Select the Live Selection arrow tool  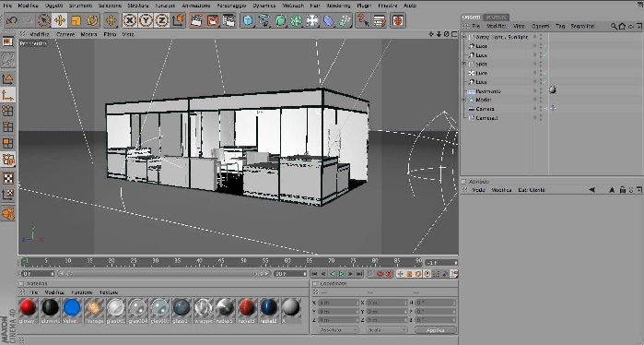point(43,20)
